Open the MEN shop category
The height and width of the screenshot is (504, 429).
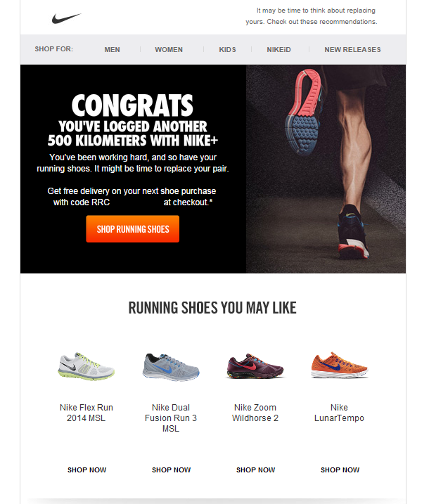click(112, 50)
